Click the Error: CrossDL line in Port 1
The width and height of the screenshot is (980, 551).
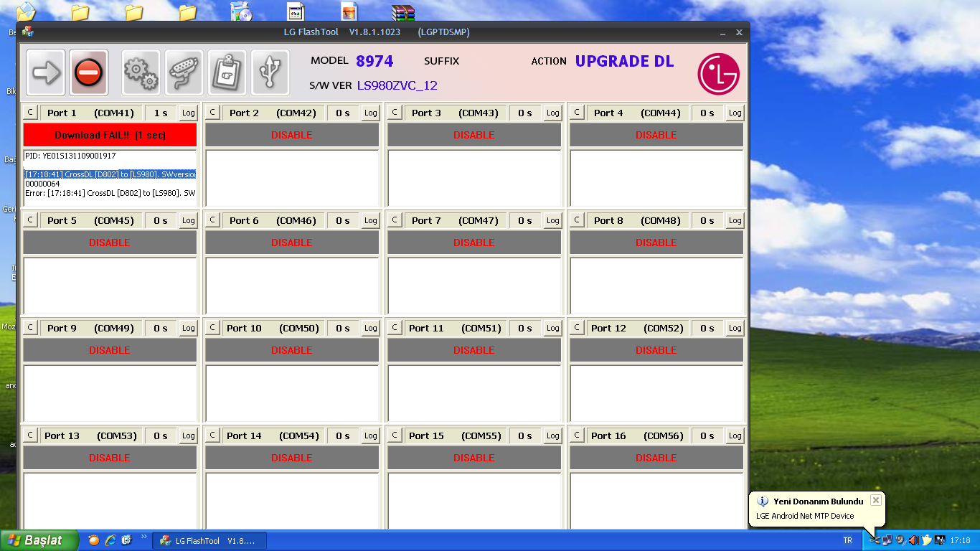pos(110,193)
